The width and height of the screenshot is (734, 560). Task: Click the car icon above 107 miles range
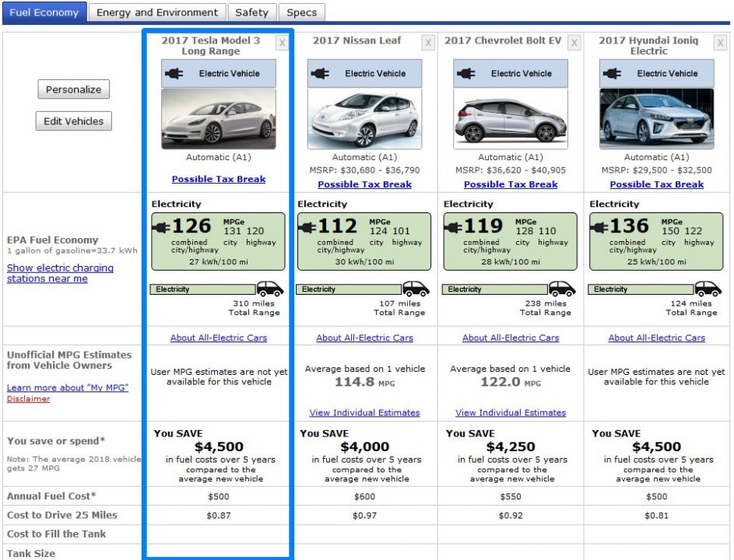point(416,289)
